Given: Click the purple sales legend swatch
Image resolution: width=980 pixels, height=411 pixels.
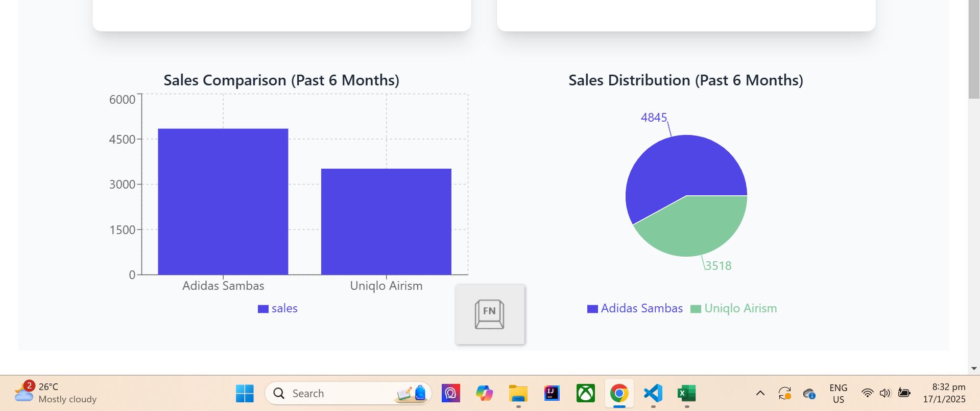Looking at the screenshot, I should (x=263, y=309).
